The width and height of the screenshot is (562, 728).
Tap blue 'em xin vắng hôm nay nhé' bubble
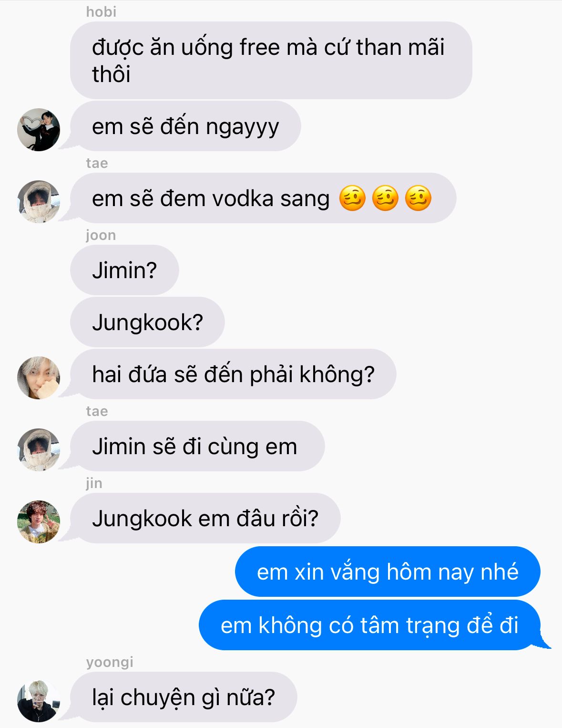[x=388, y=572]
